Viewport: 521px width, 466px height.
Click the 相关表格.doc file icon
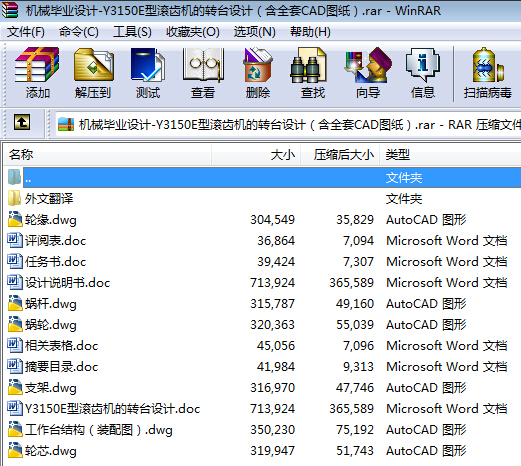coord(14,345)
